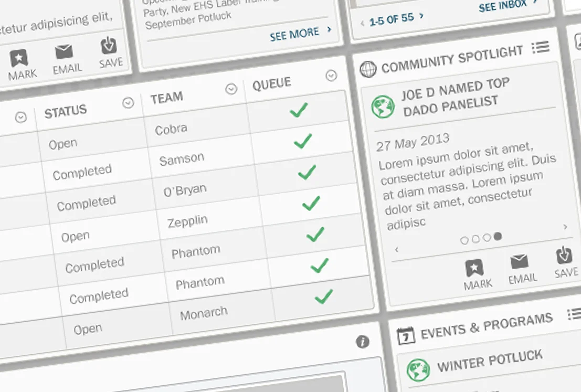Select the third carousel pagination dot

click(487, 238)
